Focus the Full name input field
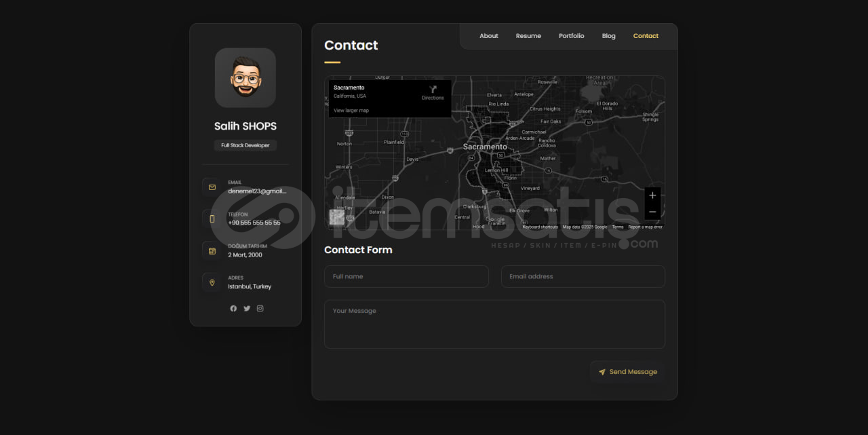 pos(406,276)
